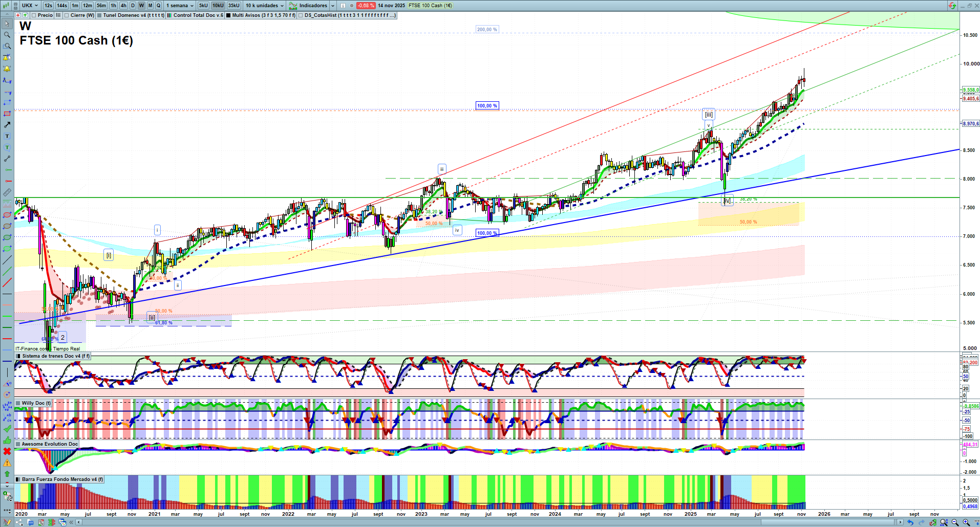Screen dimensions: 980x527
Task: Toggle the Barra Fuerza Fondo Mercado box
Action: click(18, 479)
